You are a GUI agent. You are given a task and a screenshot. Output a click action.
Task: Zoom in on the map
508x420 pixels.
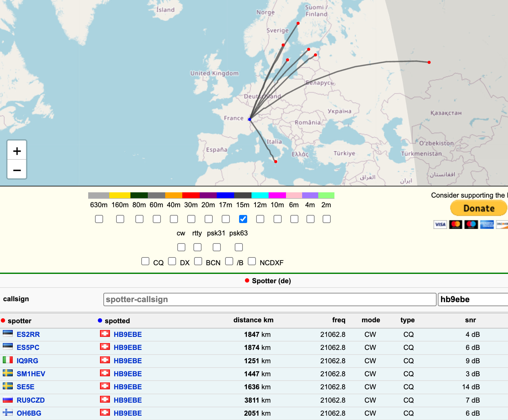coord(17,151)
